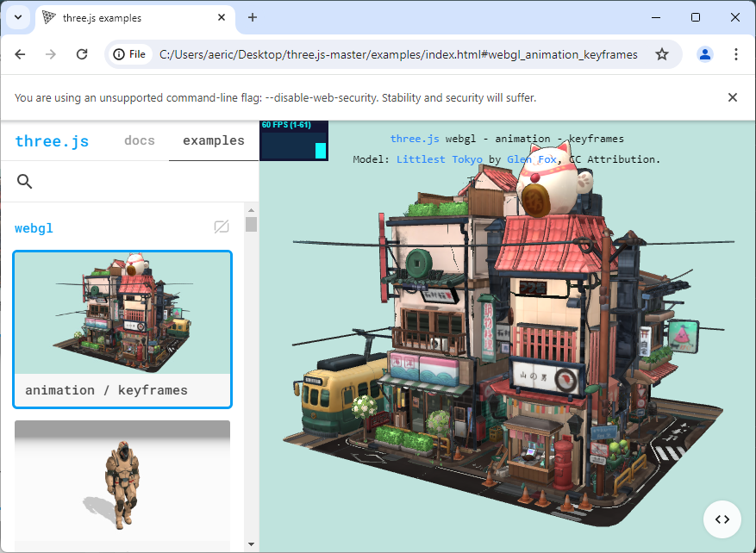Click the FPS stats panel
756x553 pixels.
(294, 140)
